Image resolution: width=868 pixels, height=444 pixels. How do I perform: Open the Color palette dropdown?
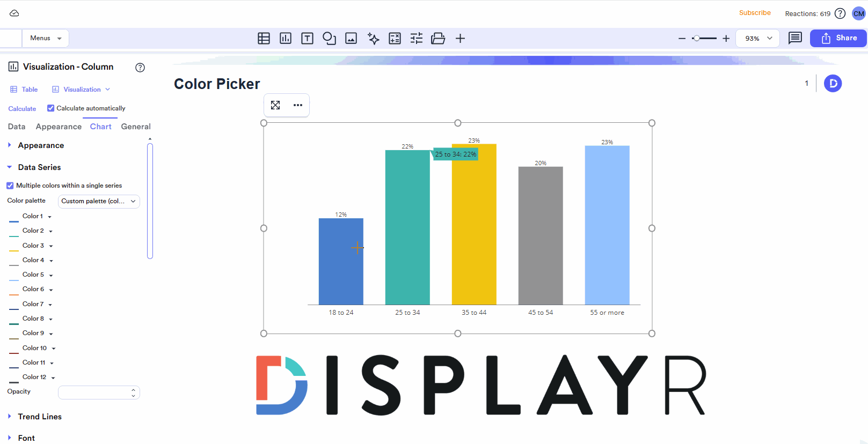(99, 202)
